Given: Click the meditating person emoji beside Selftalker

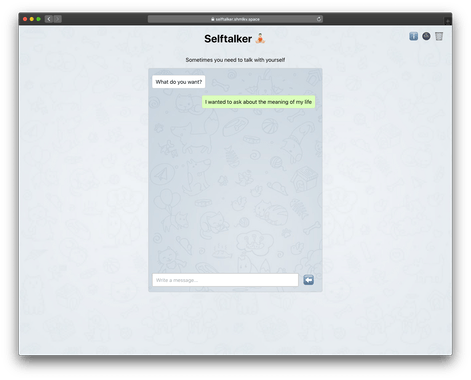Looking at the screenshot, I should [260, 39].
